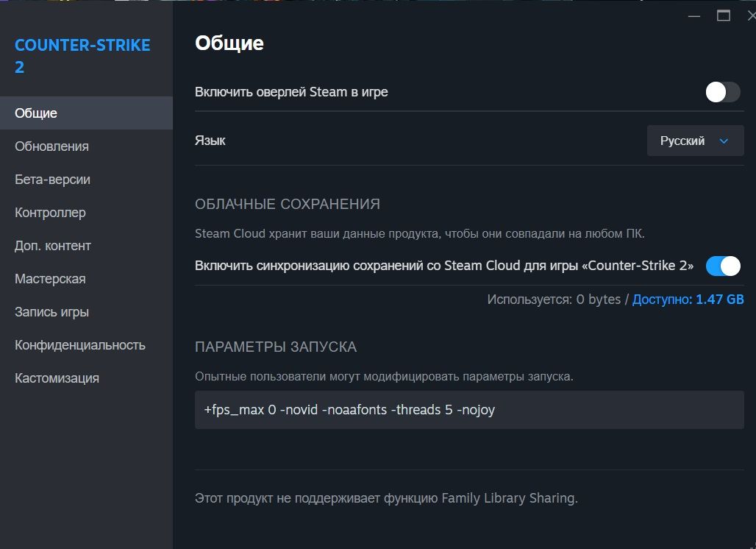
Task: Expand the language selection combo box
Action: click(x=695, y=141)
